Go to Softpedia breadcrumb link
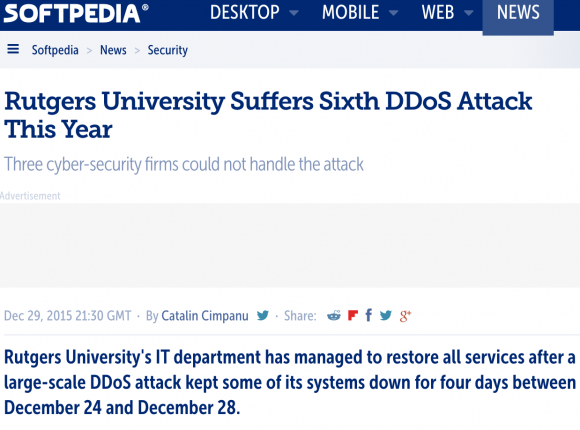The height and width of the screenshot is (430, 580). 55,50
